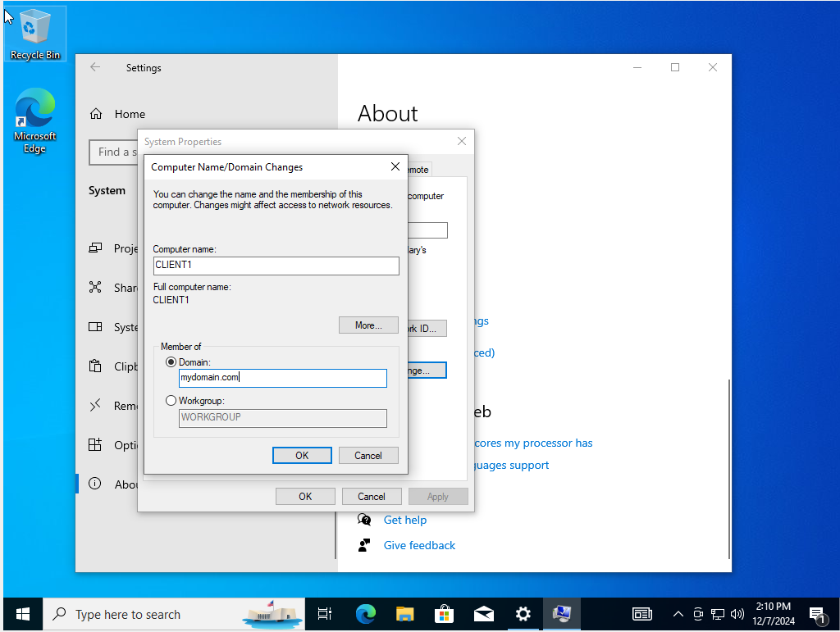840x632 pixels.
Task: Click the Computer name field showing CLIENT1
Action: pyautogui.click(x=276, y=266)
